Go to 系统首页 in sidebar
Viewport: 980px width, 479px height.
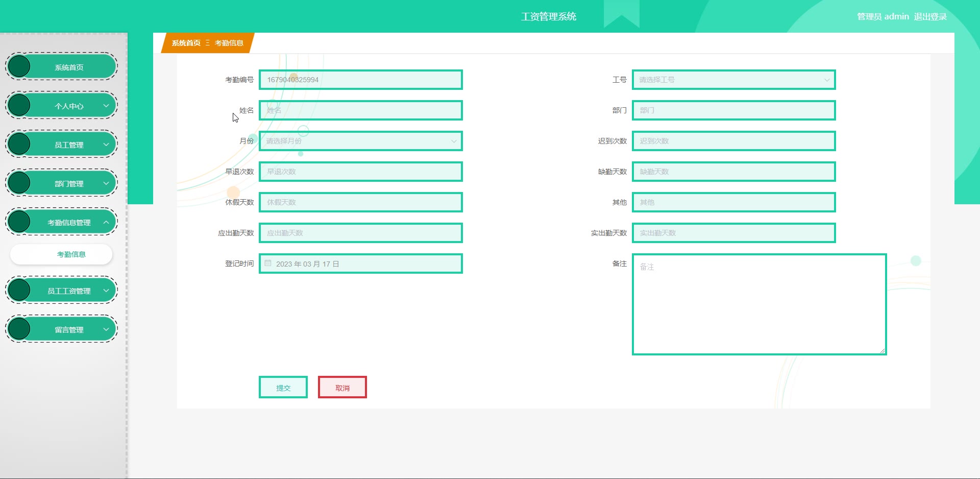pyautogui.click(x=61, y=67)
